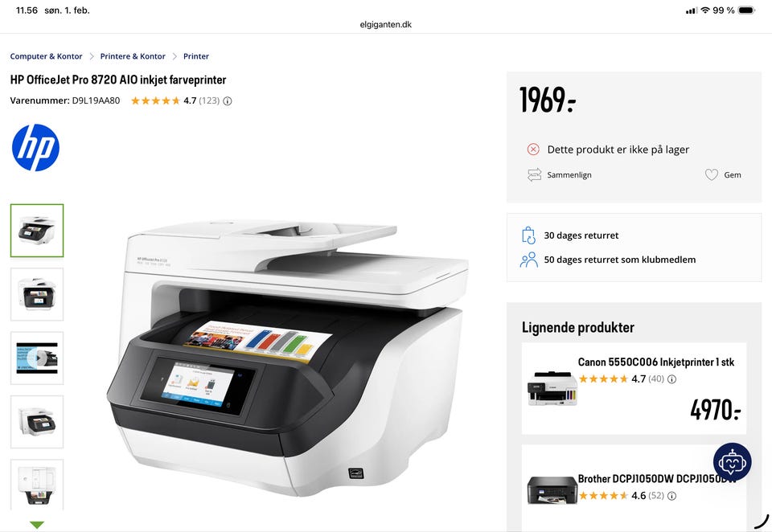Viewport: 772px width, 532px height.
Task: Select the first printer thumbnail
Action: pos(37,231)
